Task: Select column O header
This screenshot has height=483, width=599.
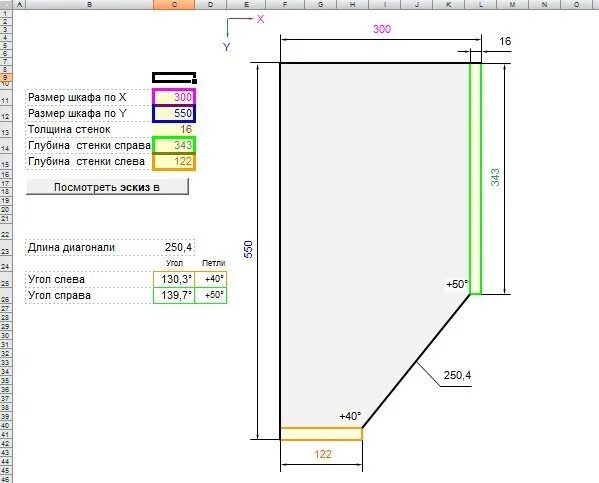Action: click(576, 5)
